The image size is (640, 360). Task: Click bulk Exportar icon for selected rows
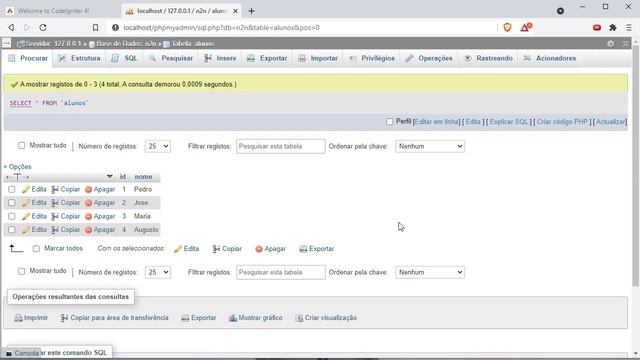(303, 249)
